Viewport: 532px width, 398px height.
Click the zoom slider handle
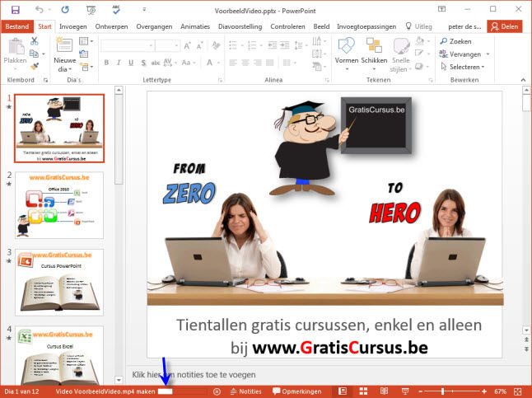(x=443, y=391)
